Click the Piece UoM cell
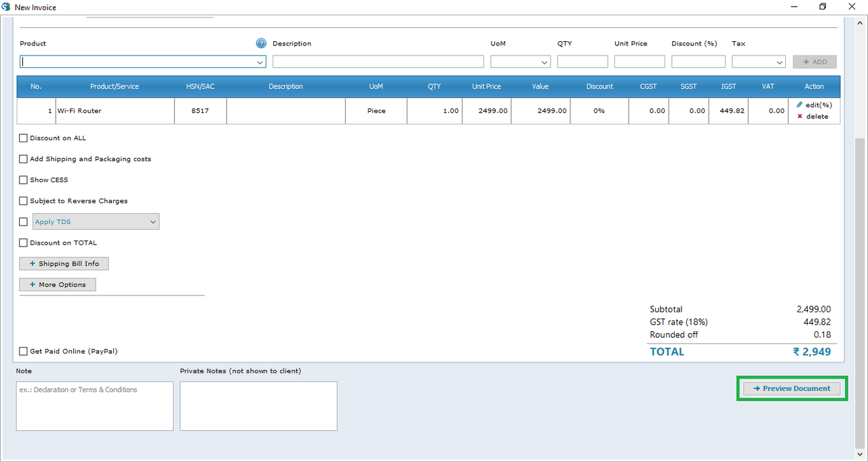 pos(376,111)
